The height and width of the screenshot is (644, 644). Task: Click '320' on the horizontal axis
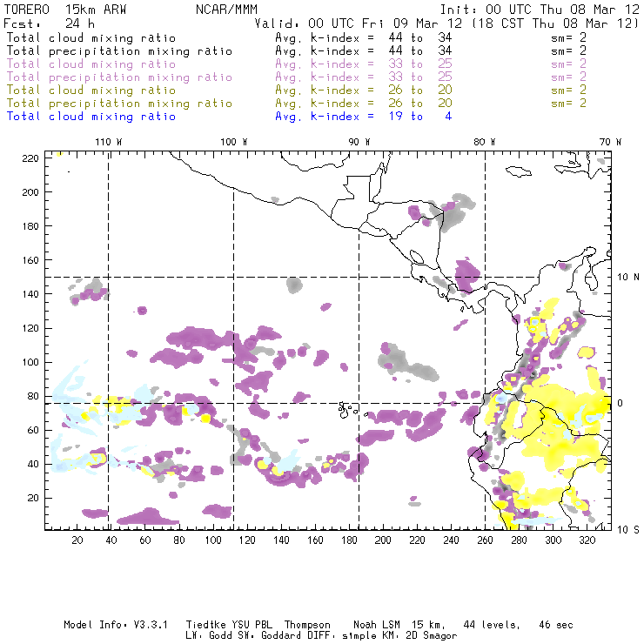[587, 540]
